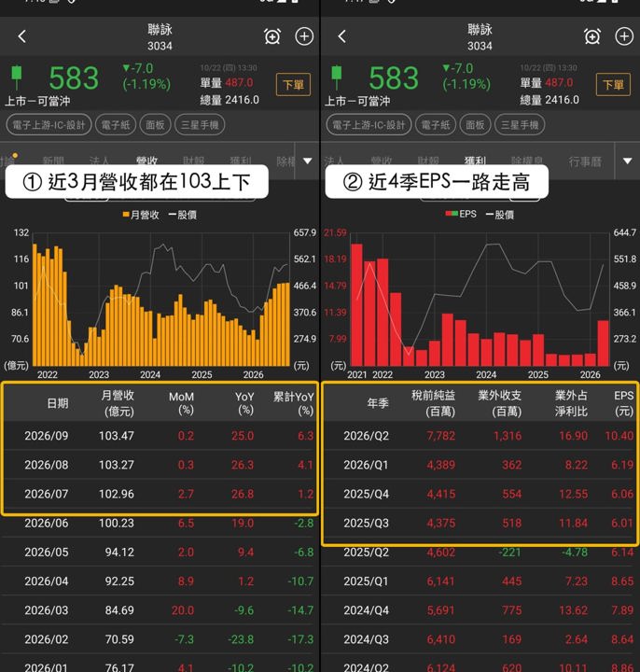Select the 2026/Q1 earnings row

tap(480, 465)
